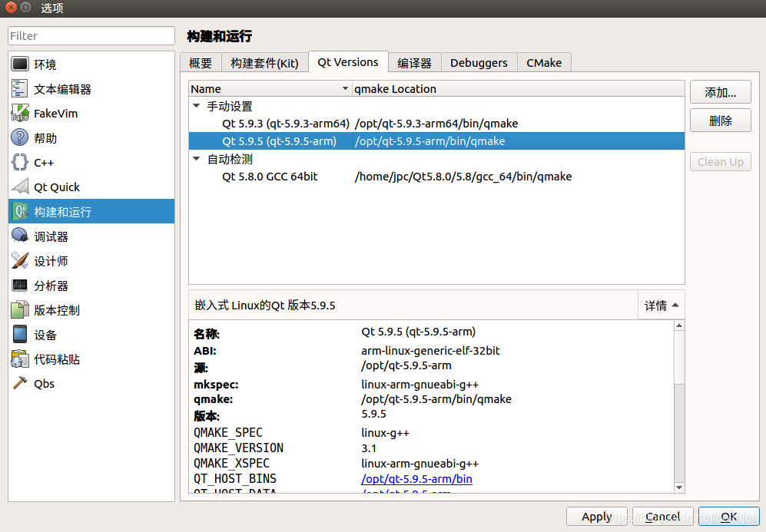Image resolution: width=766 pixels, height=532 pixels.
Task: Collapse the 自动检测 auto-detected group
Action: point(197,159)
